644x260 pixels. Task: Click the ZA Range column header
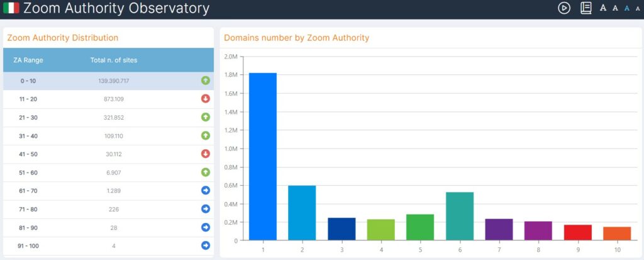(28, 60)
